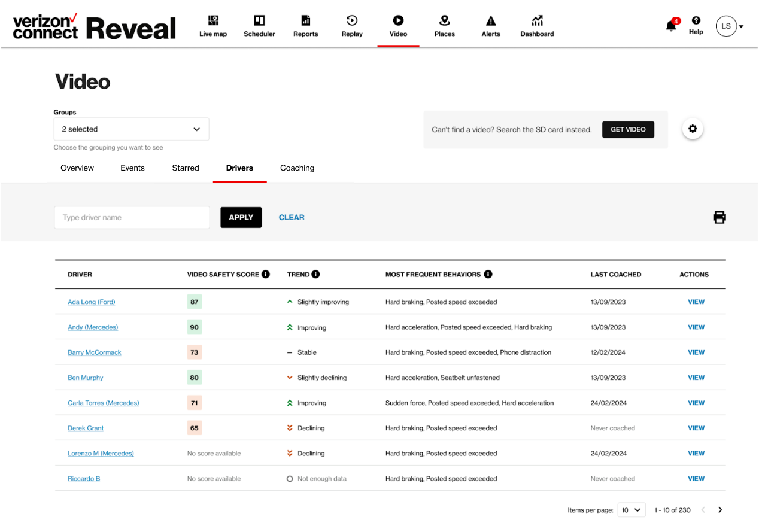Open the Items per page dropdown
Image resolution: width=759 pixels, height=532 pixels.
[631, 510]
